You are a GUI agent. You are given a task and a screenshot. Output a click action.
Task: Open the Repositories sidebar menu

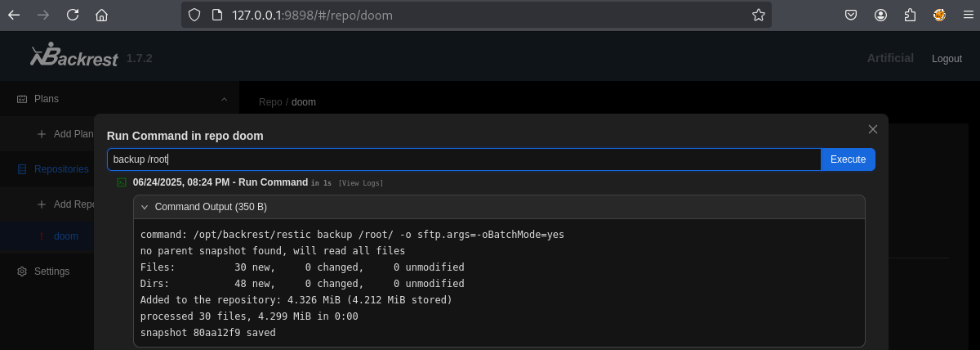[x=60, y=169]
